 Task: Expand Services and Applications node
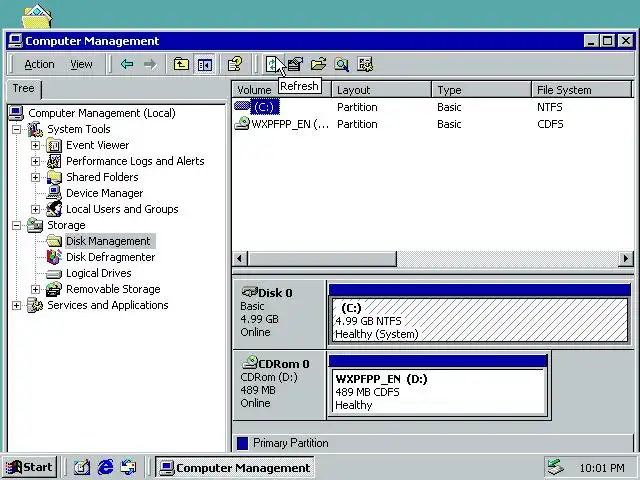coord(16,305)
